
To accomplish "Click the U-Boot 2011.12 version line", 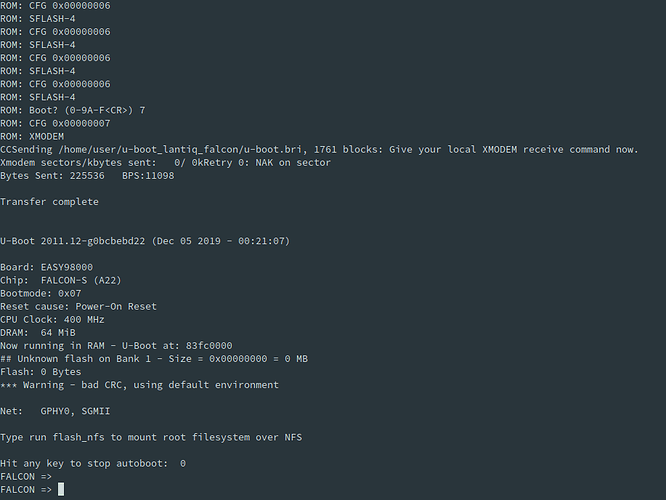I will point(145,241).
